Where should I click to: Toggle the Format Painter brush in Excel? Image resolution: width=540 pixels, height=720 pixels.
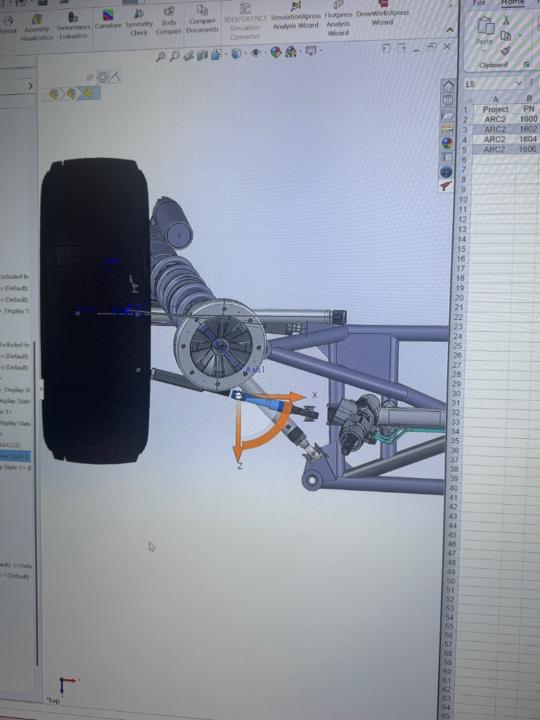(x=506, y=51)
